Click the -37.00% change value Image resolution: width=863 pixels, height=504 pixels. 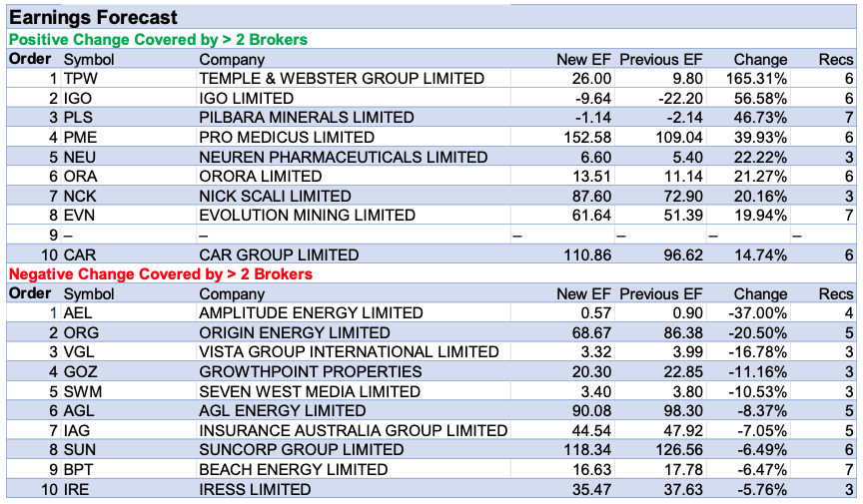(759, 313)
